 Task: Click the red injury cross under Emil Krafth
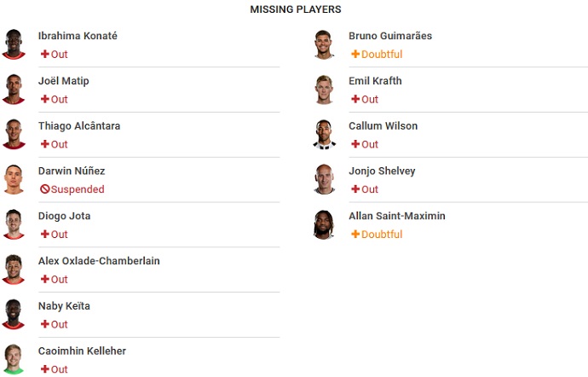click(355, 99)
